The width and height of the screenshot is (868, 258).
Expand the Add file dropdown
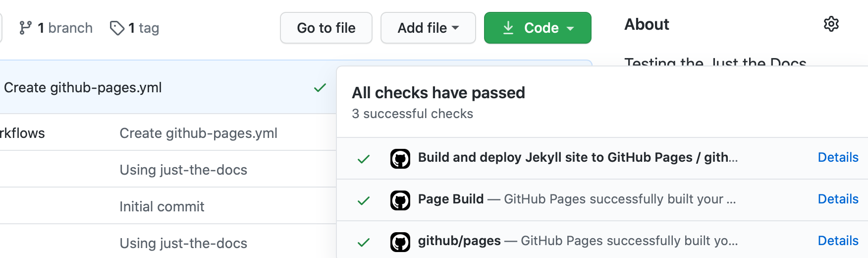[428, 28]
